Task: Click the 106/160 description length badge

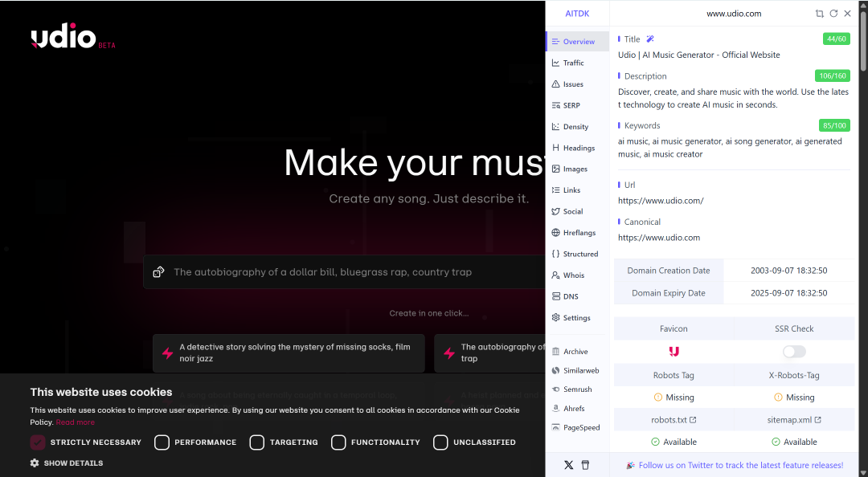Action: [x=833, y=75]
